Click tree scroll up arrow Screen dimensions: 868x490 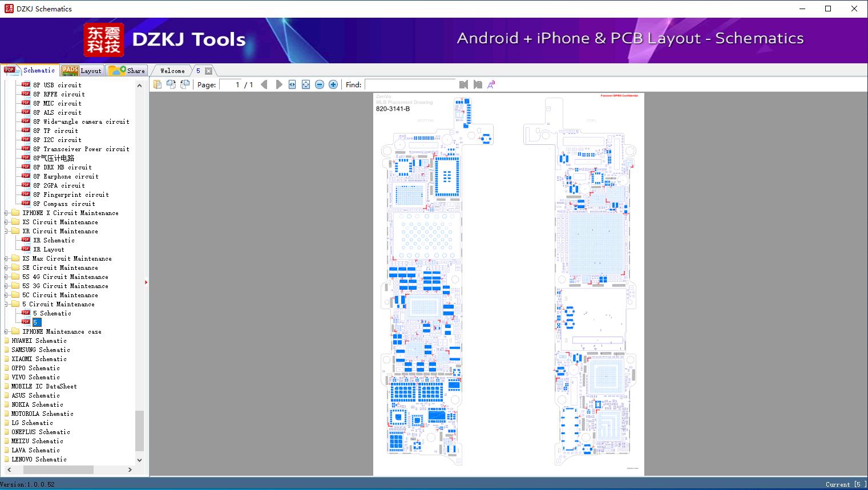tap(139, 85)
